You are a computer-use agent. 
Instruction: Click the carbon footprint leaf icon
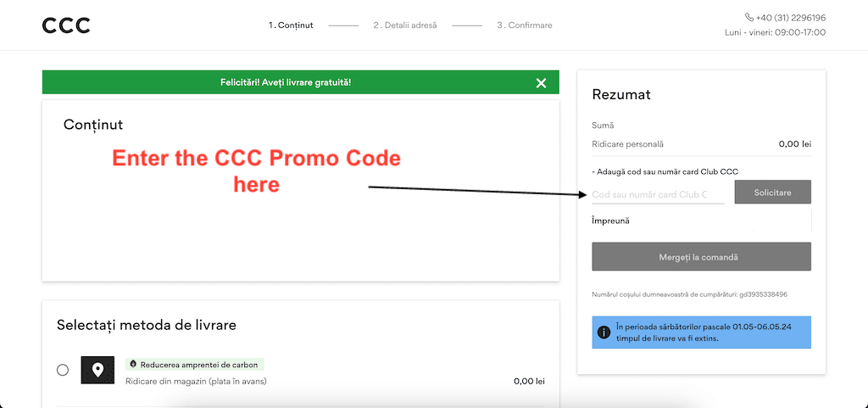tap(133, 365)
